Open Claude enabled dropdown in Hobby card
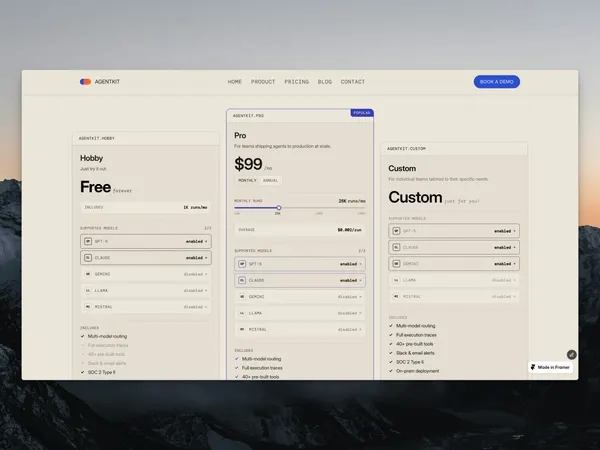 coord(197,258)
